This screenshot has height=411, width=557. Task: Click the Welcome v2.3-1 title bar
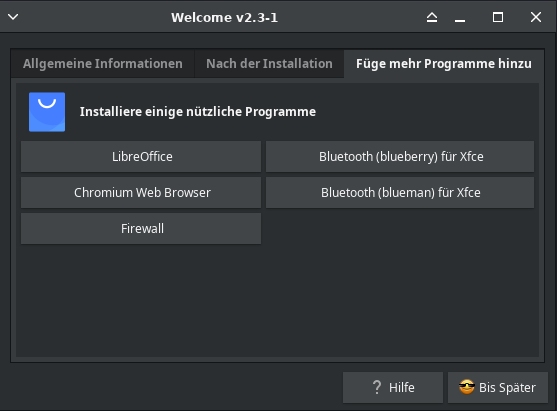tap(224, 17)
